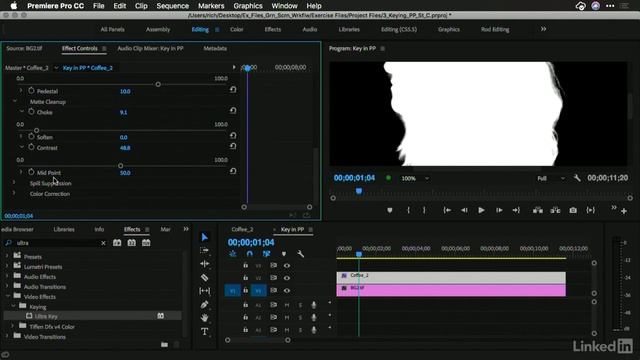Toggle Contrast animation stopwatch
Viewport: 640px width, 360px height.
tap(31, 147)
